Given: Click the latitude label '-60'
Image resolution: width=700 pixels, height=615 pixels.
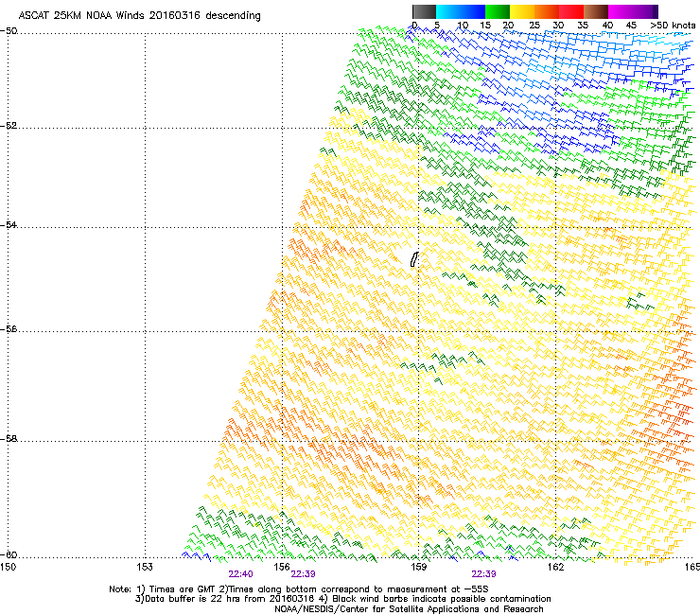Looking at the screenshot, I should coord(9,554).
